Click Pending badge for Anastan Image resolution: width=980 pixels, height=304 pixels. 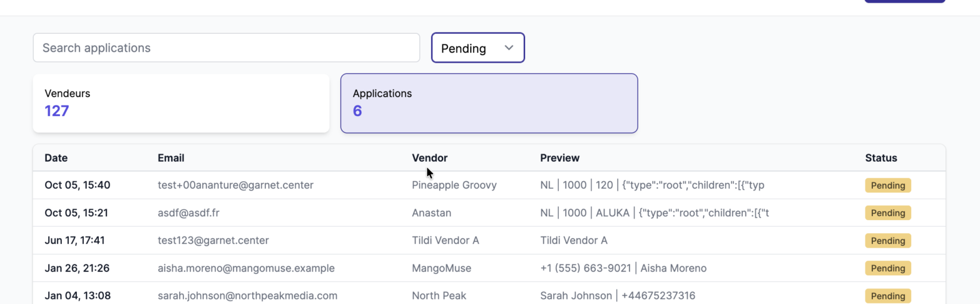point(888,213)
